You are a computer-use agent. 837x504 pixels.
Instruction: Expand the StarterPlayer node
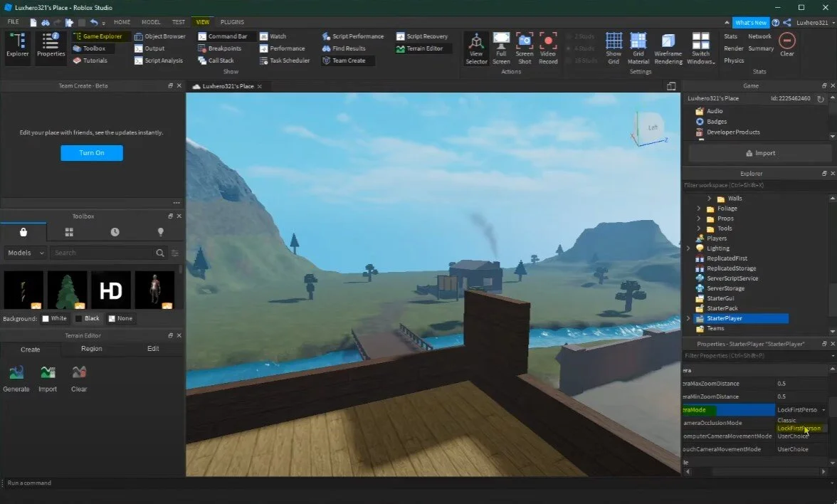tap(688, 319)
